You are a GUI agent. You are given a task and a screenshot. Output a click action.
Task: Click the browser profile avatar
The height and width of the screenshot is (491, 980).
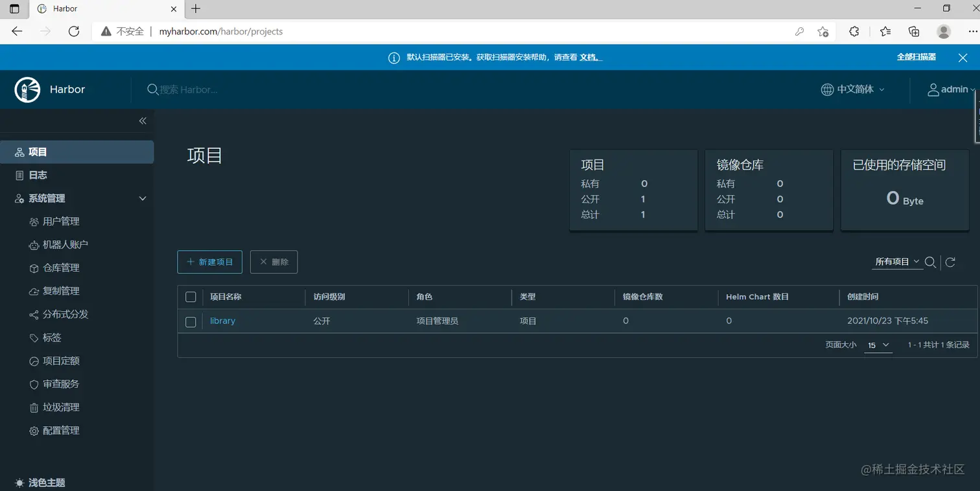click(x=944, y=31)
